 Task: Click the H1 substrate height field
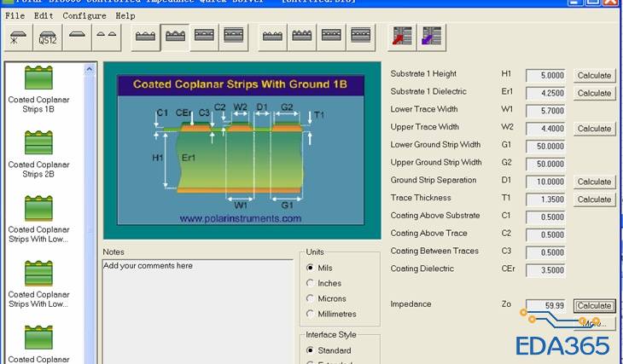click(545, 75)
